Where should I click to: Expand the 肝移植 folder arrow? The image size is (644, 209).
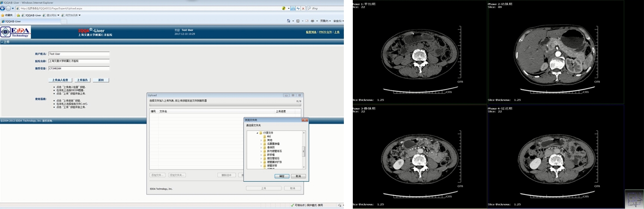tap(261, 155)
